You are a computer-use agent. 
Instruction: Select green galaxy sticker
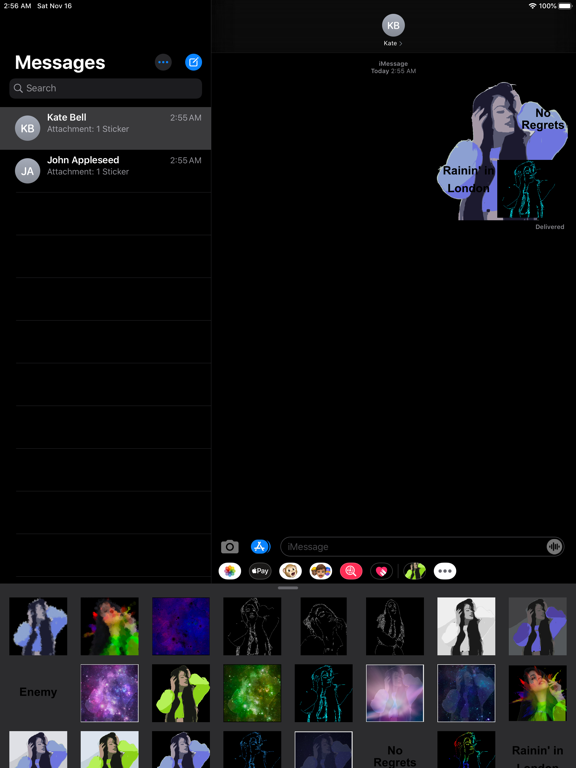252,693
